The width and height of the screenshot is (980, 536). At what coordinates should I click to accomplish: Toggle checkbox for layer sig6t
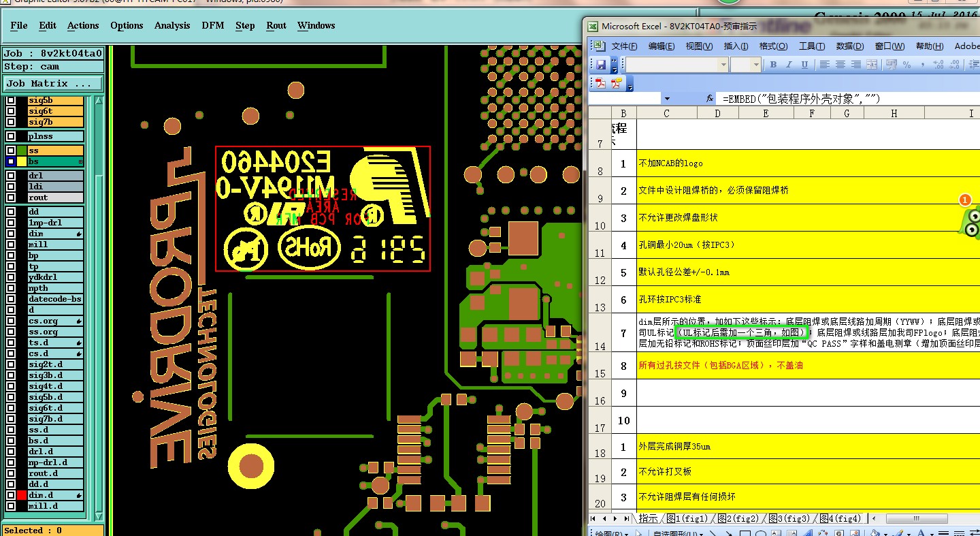pos(11,111)
